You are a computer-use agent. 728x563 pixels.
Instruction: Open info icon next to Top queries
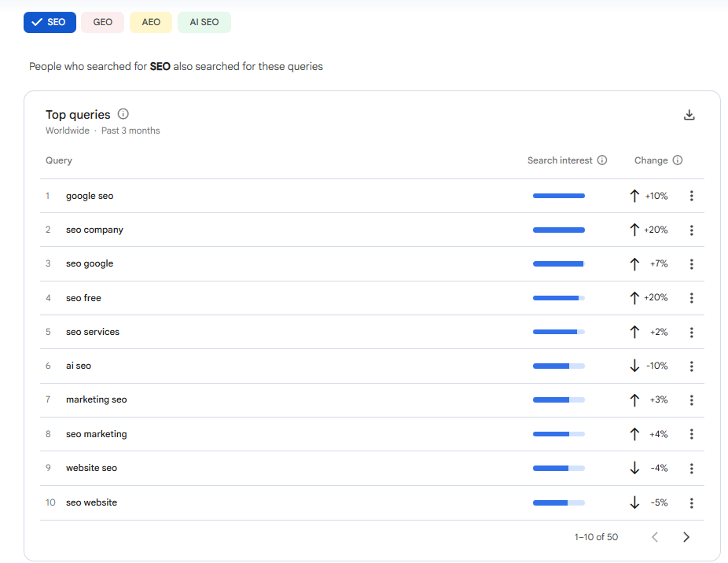(123, 114)
